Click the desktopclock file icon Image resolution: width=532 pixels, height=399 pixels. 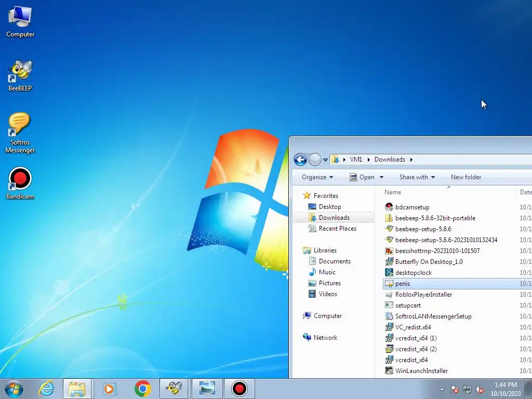(x=389, y=272)
